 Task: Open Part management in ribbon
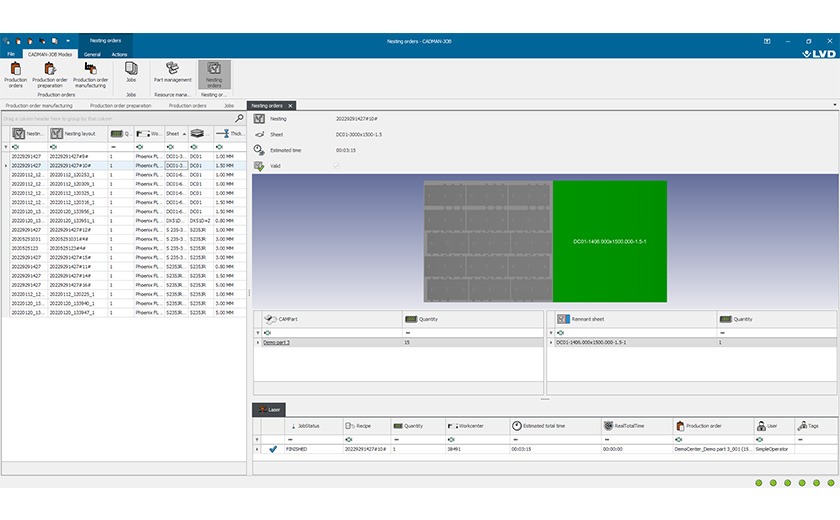(172, 72)
